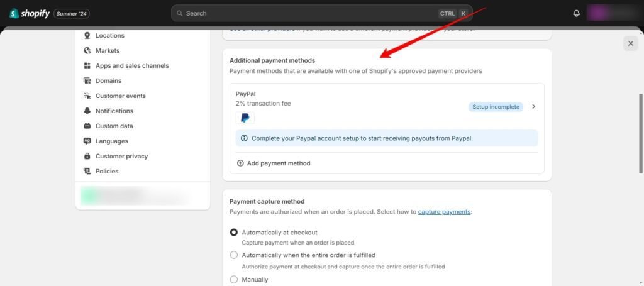Click the Search input field
This screenshot has height=286, width=644.
(321, 14)
